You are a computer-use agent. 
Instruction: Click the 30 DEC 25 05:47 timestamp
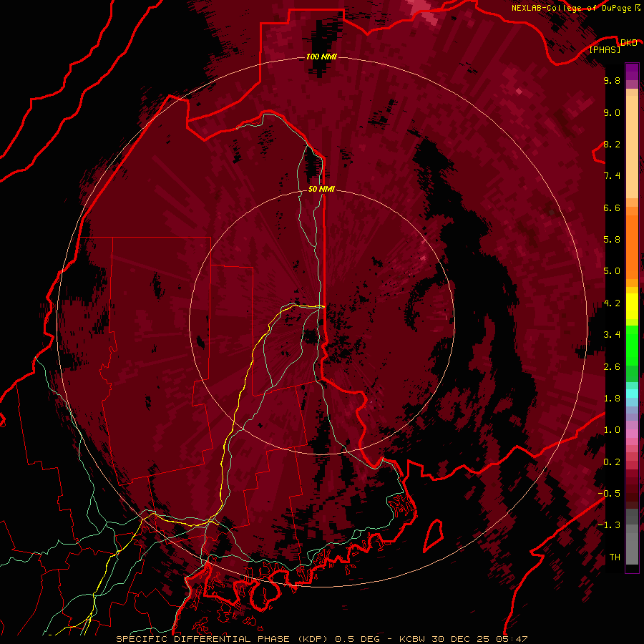(x=479, y=639)
